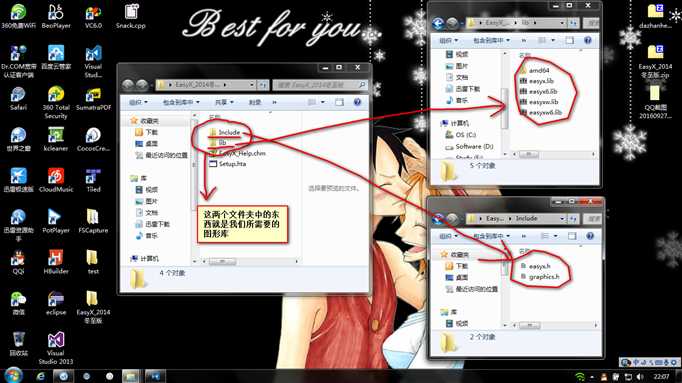This screenshot has height=383, width=682.
Task: Open the QQ截图 desktop file
Action: 655,103
